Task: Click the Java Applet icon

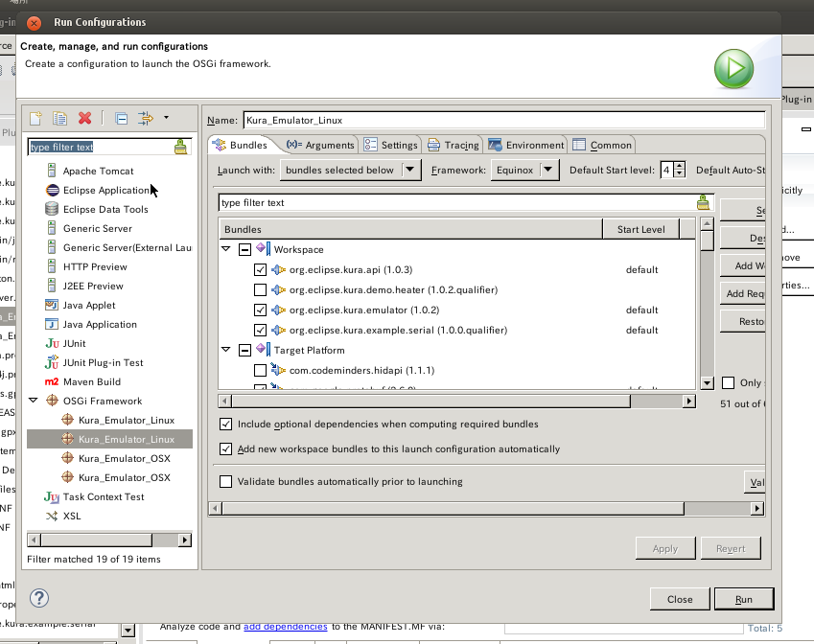Action: tap(52, 305)
